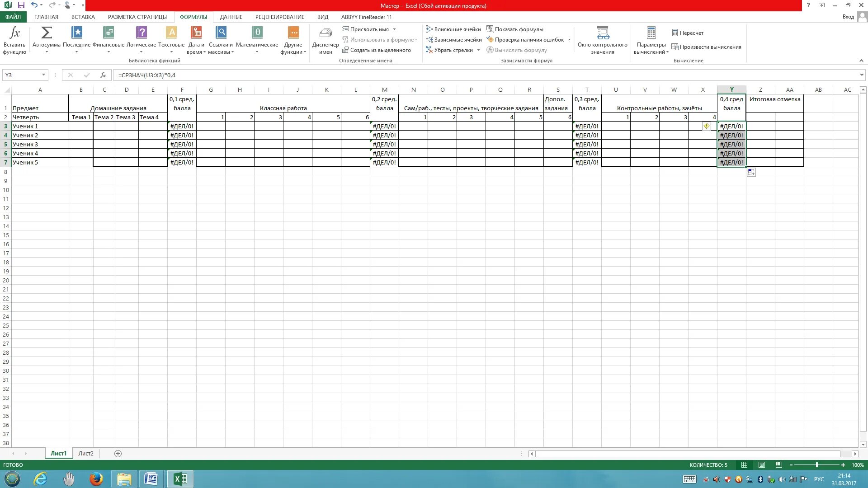Select row 5 header

[x=5, y=144]
